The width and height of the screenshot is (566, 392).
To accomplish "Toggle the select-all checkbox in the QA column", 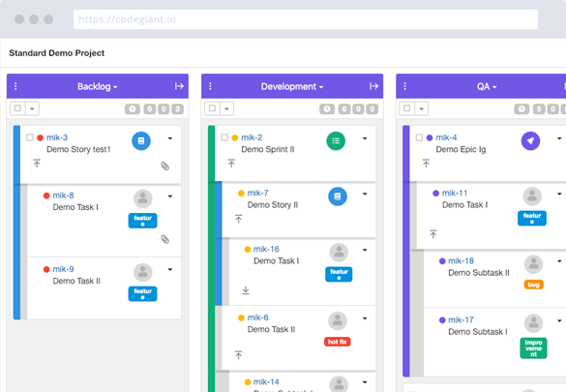I will click(406, 108).
